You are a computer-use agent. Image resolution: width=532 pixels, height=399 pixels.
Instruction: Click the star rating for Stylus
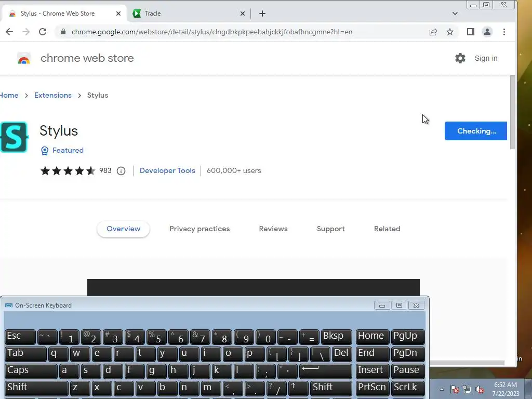coord(68,170)
